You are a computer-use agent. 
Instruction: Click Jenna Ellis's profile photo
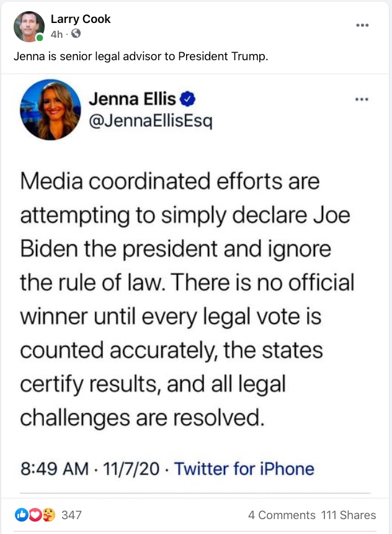pyautogui.click(x=50, y=110)
